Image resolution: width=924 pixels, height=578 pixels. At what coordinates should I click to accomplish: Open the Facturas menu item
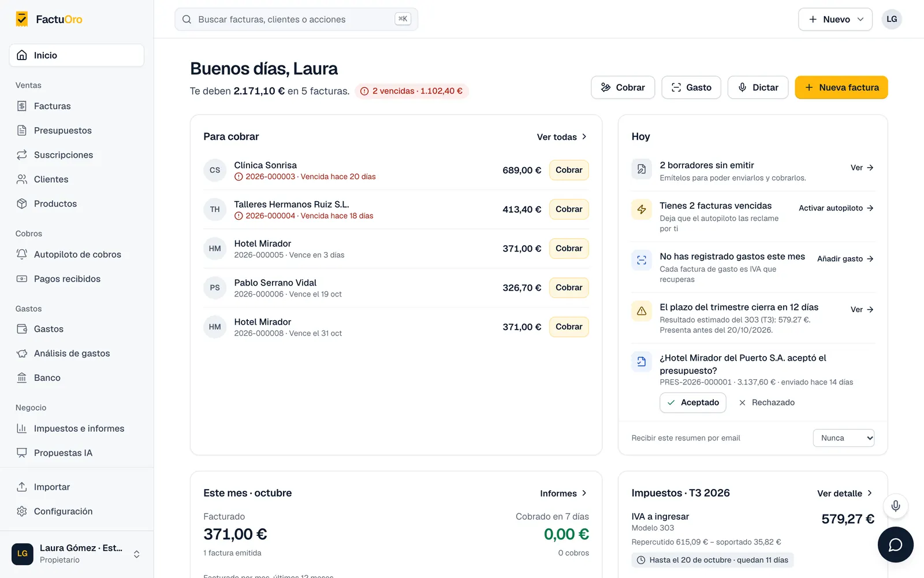77,106
